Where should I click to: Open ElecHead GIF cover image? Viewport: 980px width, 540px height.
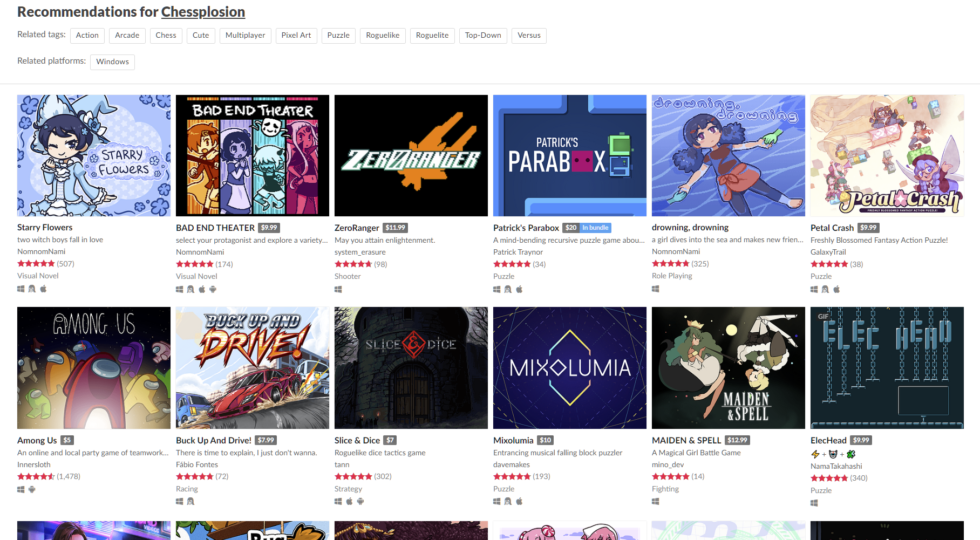(x=887, y=368)
